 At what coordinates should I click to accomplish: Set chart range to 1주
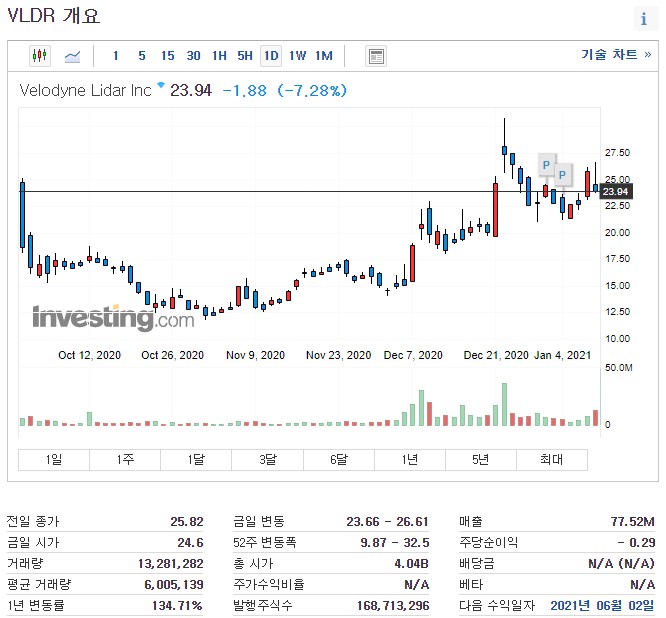tap(125, 459)
